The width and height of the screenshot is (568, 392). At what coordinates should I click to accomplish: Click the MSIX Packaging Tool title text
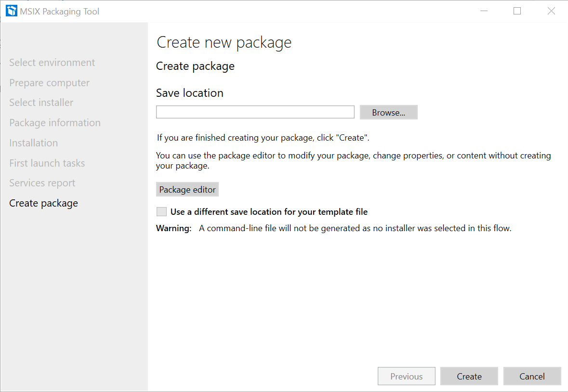(59, 12)
